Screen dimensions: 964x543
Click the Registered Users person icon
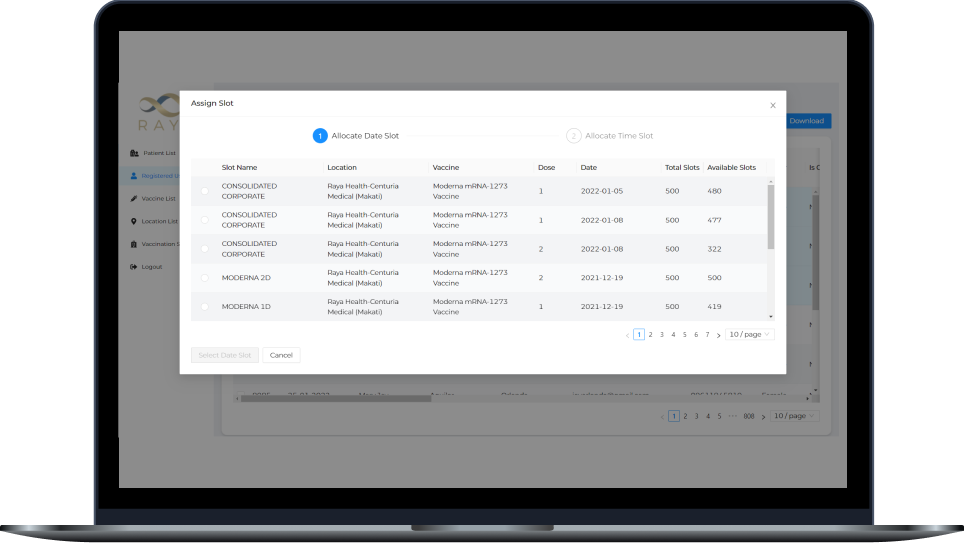(x=134, y=176)
